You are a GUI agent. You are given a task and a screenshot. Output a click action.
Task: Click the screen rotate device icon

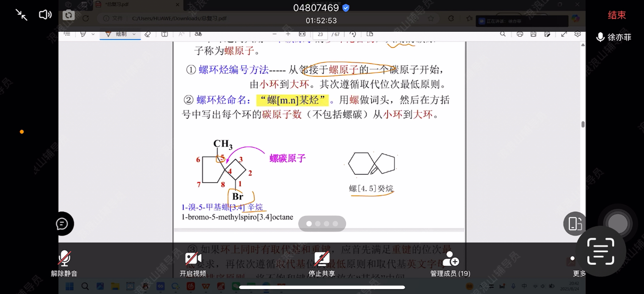tap(575, 224)
